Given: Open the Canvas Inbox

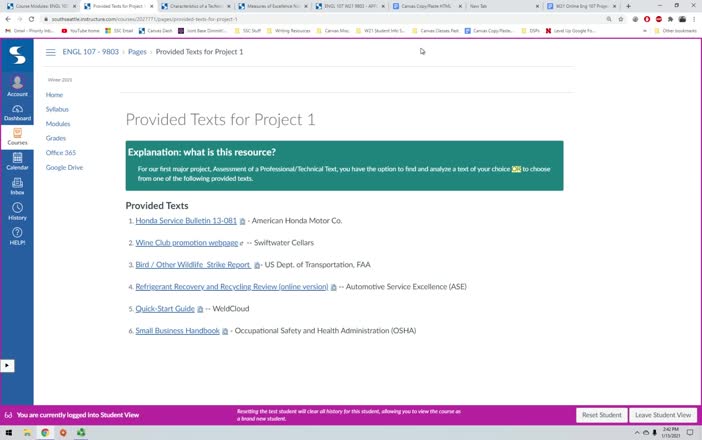Looking at the screenshot, I should [x=17, y=186].
